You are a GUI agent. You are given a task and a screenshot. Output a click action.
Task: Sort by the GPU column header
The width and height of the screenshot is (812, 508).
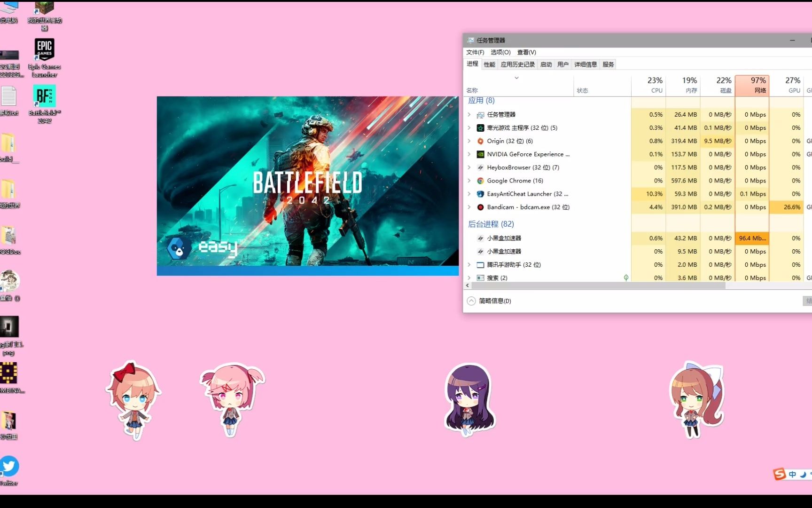click(x=787, y=85)
